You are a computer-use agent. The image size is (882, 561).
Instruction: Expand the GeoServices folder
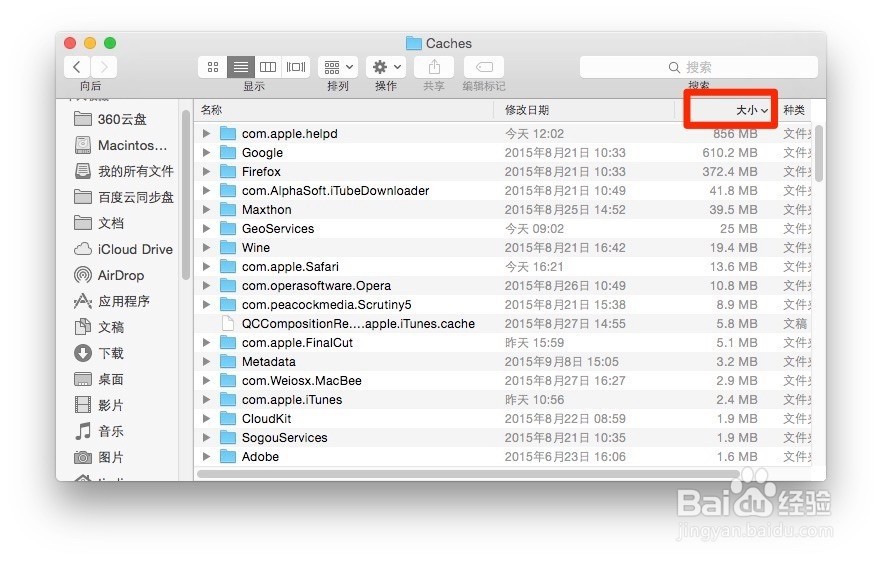click(x=206, y=228)
